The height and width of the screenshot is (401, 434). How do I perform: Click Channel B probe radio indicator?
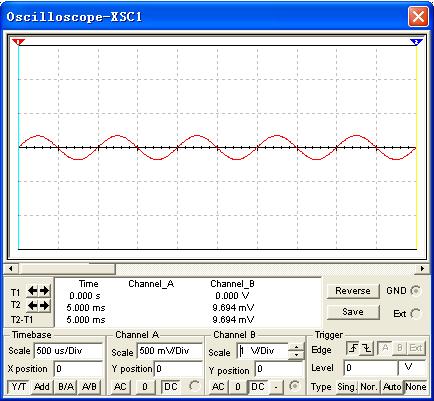click(x=294, y=386)
